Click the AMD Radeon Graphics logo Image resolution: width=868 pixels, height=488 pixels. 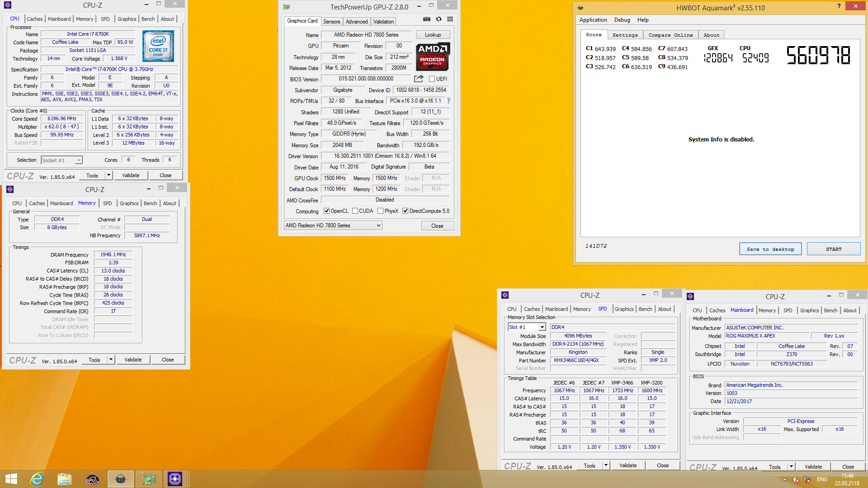coord(432,56)
